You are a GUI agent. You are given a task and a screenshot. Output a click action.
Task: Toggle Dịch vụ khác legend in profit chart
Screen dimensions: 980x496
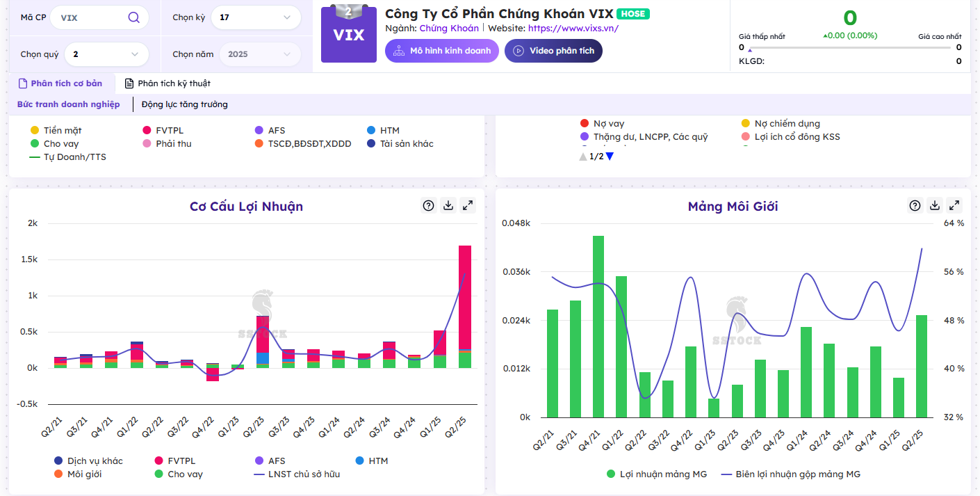pyautogui.click(x=88, y=461)
